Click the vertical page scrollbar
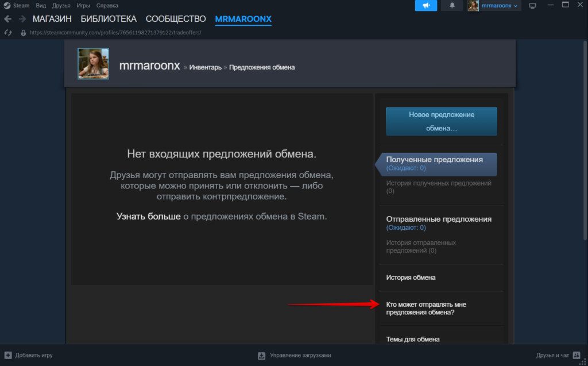This screenshot has height=366, width=588. (x=585, y=140)
